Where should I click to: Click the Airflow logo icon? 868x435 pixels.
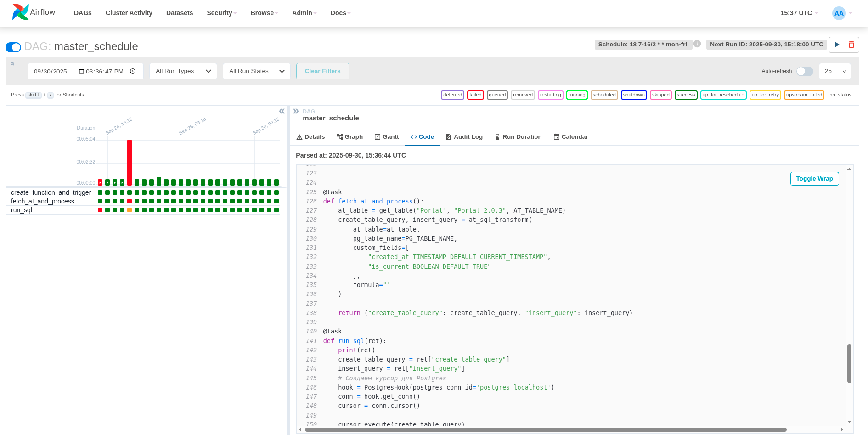(20, 12)
